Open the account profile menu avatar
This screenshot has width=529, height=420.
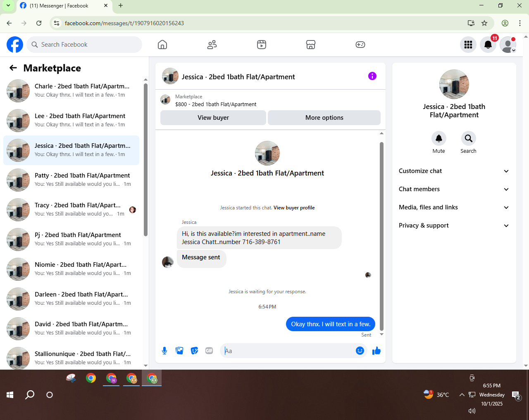508,45
